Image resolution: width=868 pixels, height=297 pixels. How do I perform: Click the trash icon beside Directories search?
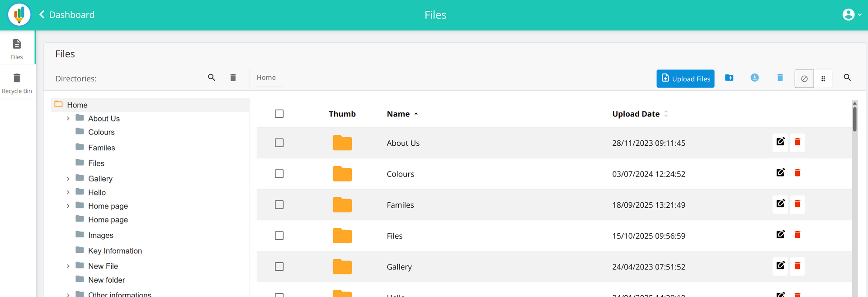[233, 78]
